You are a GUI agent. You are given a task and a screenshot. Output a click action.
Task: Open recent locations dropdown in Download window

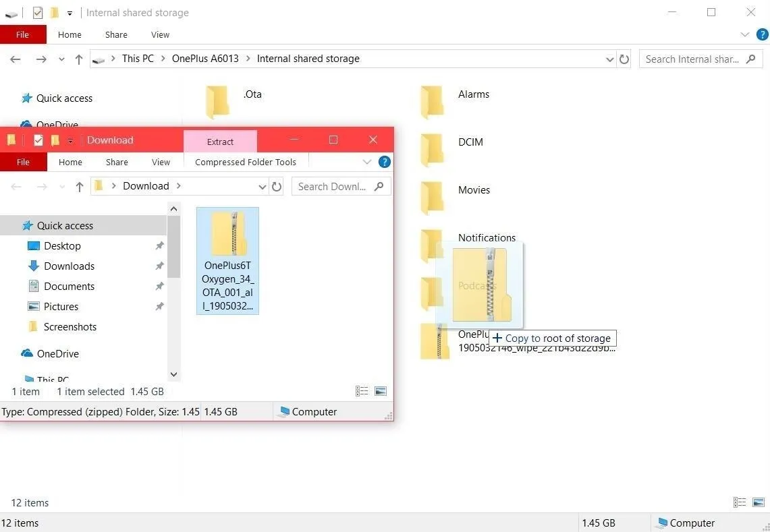point(62,187)
